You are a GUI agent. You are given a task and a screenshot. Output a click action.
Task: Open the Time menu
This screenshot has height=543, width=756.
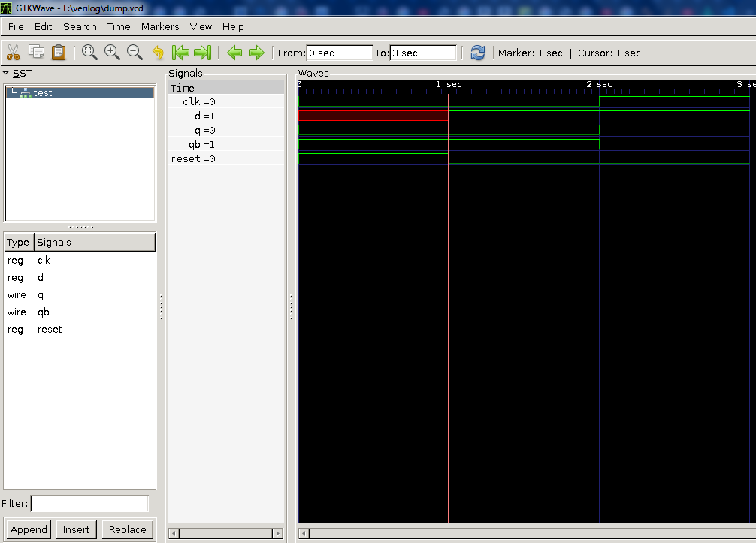[x=118, y=26]
